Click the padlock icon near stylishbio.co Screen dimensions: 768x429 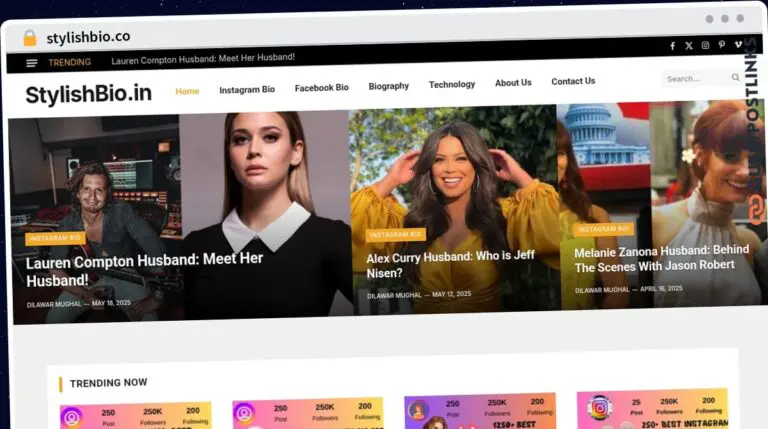click(x=30, y=38)
